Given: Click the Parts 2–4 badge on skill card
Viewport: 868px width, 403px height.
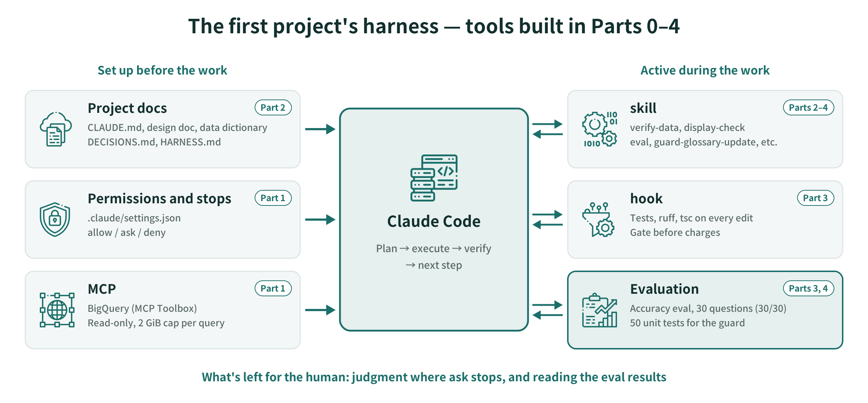Looking at the screenshot, I should tap(808, 107).
